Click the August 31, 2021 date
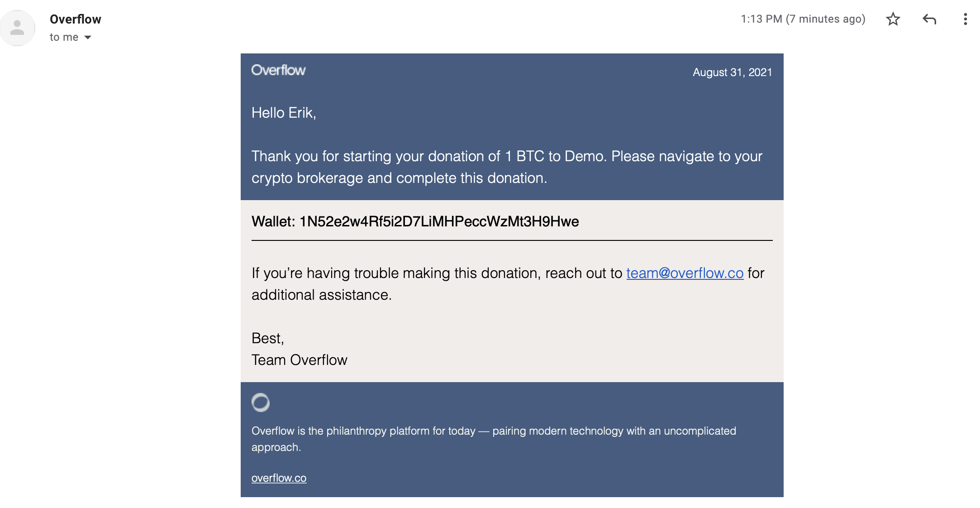 (732, 72)
